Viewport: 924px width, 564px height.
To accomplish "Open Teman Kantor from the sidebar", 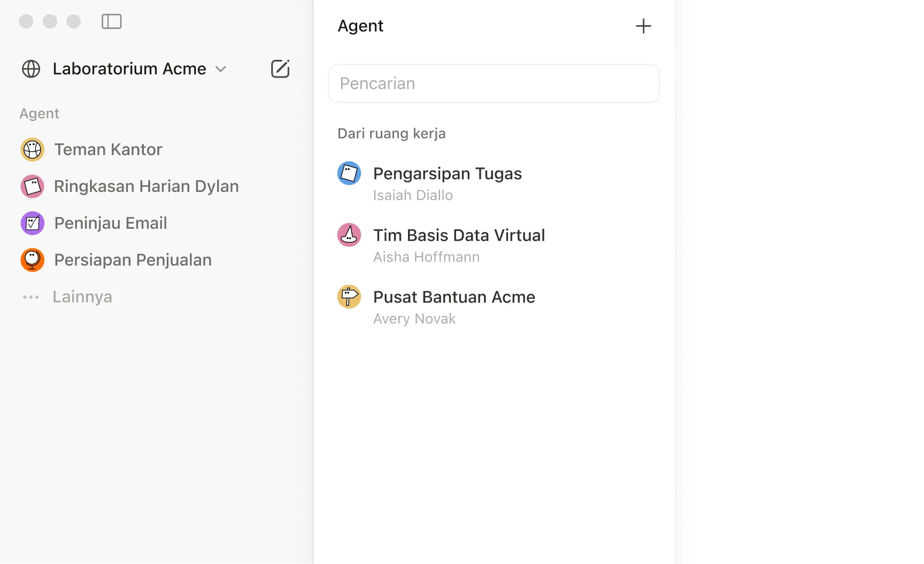I will point(107,149).
